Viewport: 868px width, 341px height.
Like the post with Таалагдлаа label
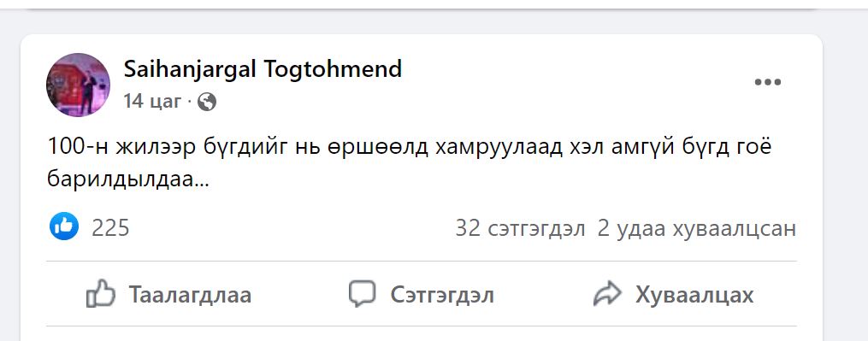click(190, 295)
